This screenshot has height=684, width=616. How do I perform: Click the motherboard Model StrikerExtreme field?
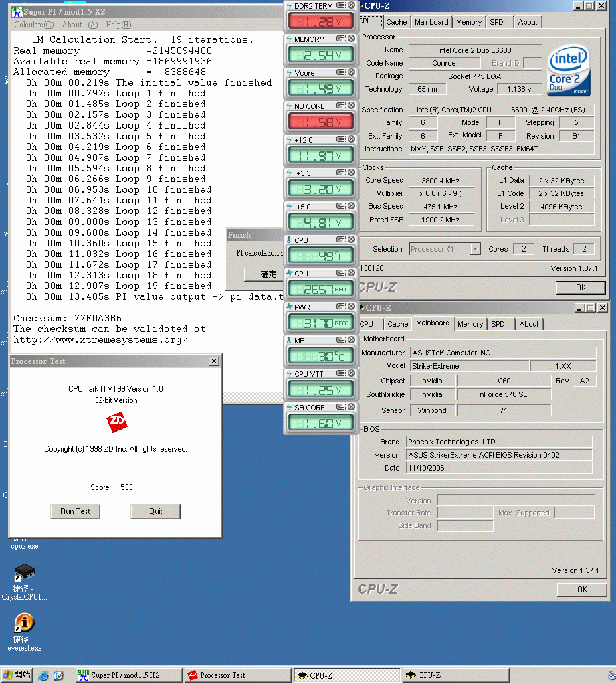[470, 366]
